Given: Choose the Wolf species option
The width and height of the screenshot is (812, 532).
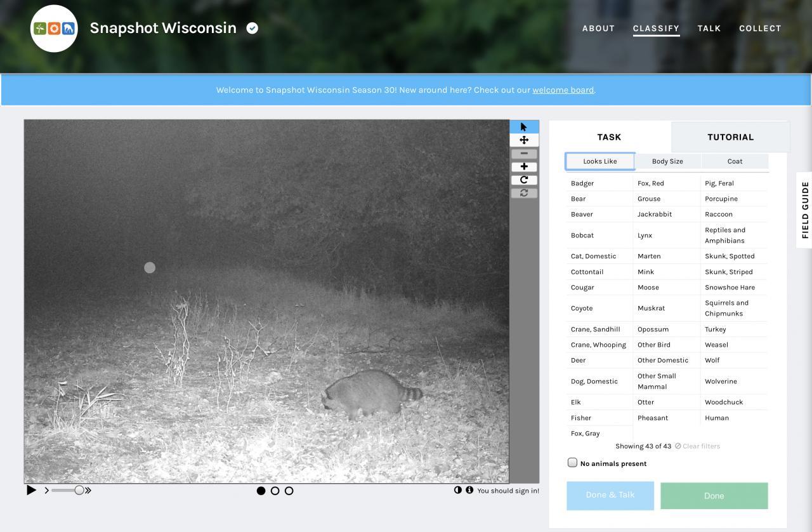Looking at the screenshot, I should pos(735,361).
